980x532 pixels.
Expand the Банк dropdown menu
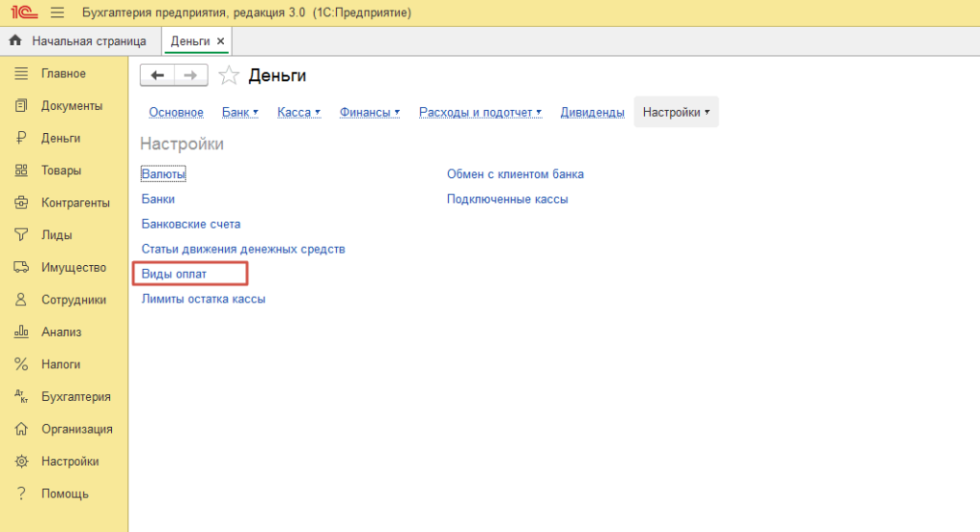tap(240, 113)
